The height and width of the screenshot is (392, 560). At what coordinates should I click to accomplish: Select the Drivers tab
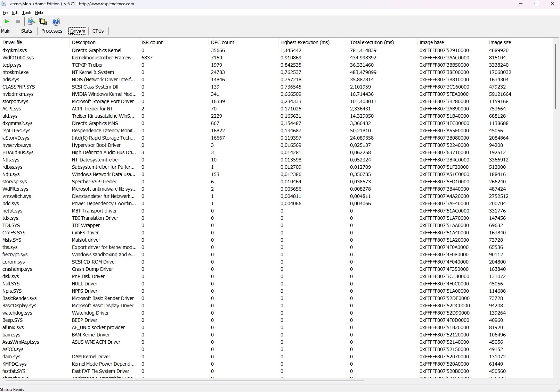point(78,31)
